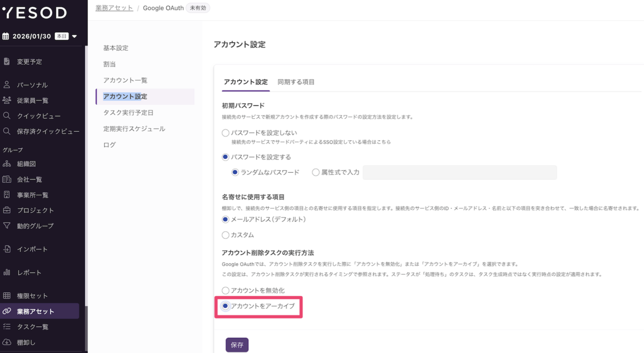This screenshot has width=644, height=353.
Task: Open ログ in the settings menu
Action: (109, 145)
